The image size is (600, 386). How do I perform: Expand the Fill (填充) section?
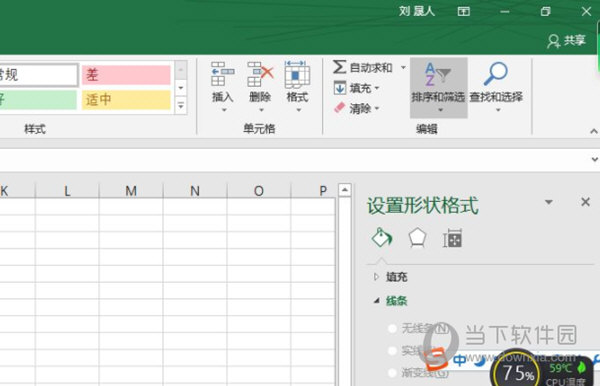[376, 276]
